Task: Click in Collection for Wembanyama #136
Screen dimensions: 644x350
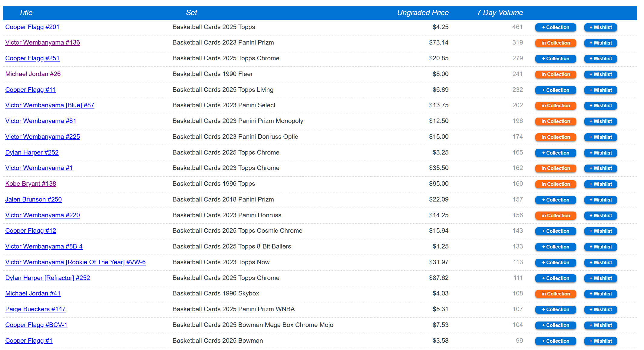Action: pos(556,43)
